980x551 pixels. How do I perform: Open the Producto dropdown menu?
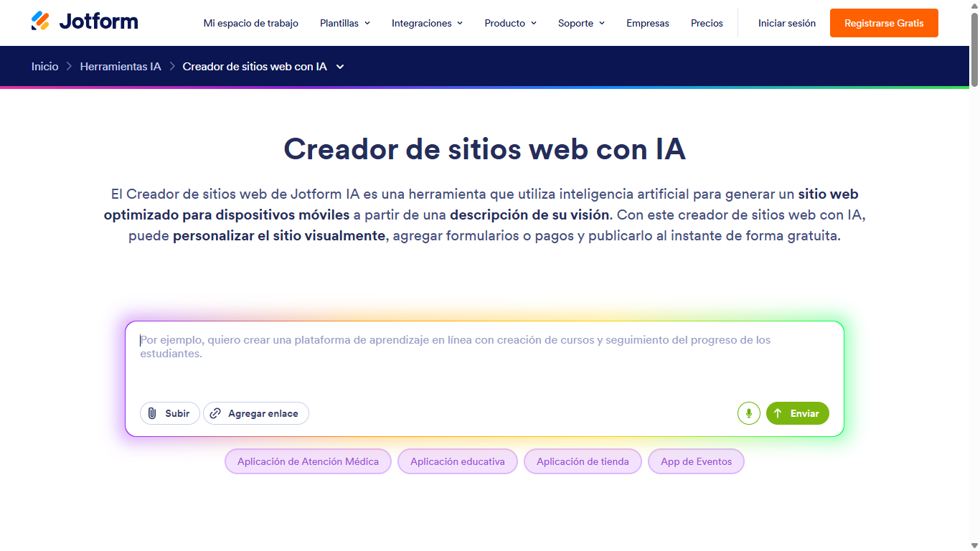pyautogui.click(x=511, y=23)
